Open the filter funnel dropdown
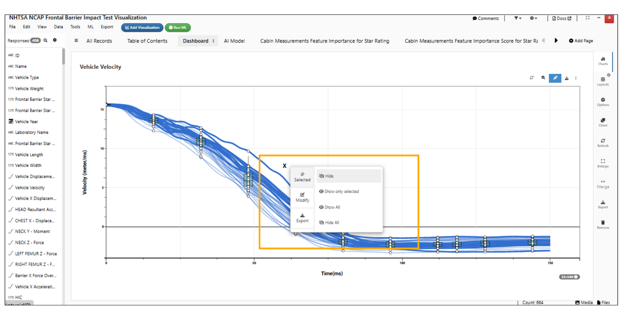The width and height of the screenshot is (644, 313). click(517, 18)
